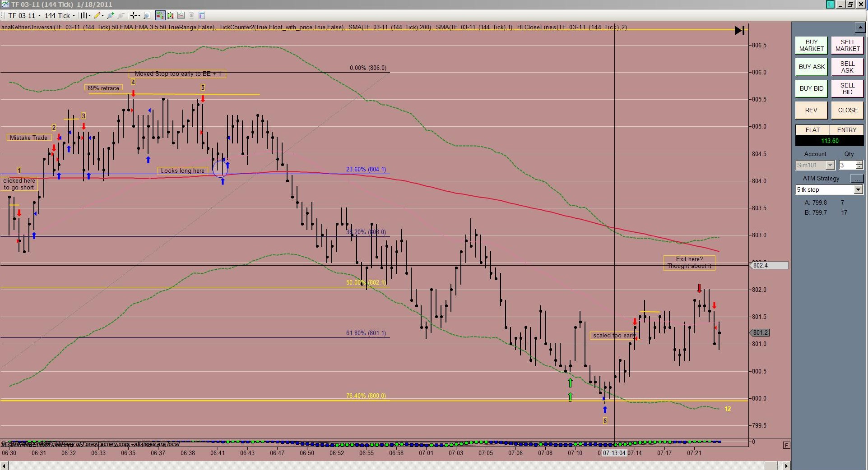Click the Qty input field
Image resolution: width=868 pixels, height=470 pixels.
[x=847, y=165]
